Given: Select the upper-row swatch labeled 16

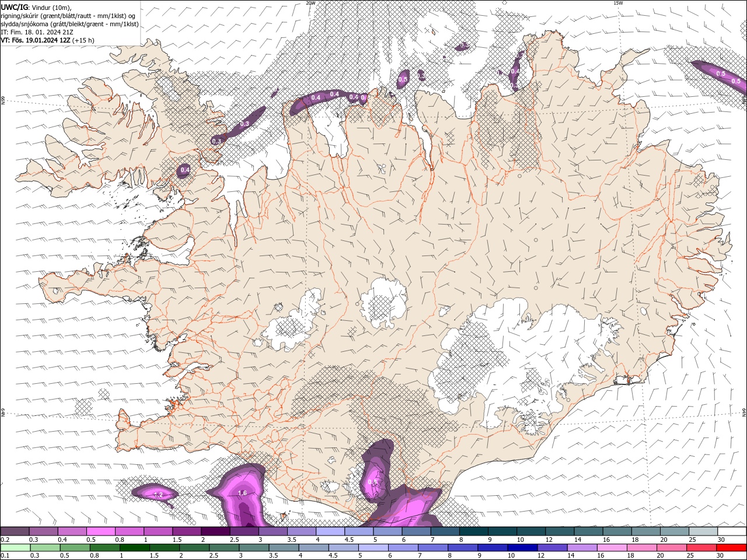Looking at the screenshot, I should (617, 531).
